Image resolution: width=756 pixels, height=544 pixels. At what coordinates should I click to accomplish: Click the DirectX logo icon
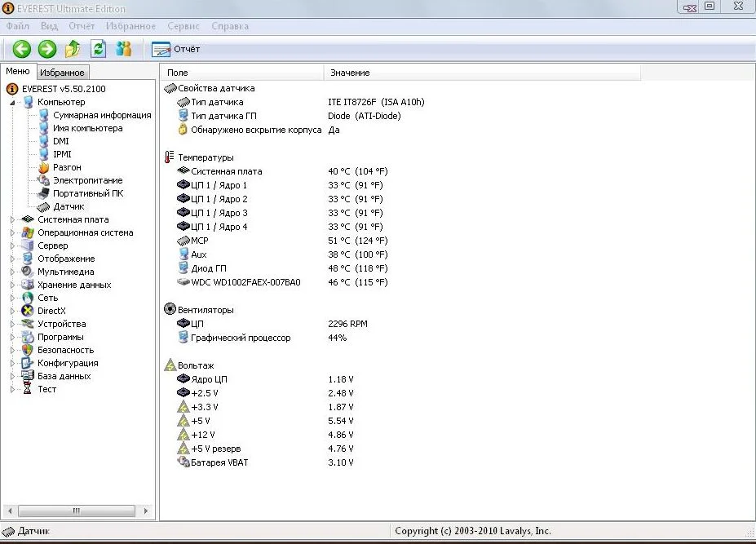coord(28,311)
